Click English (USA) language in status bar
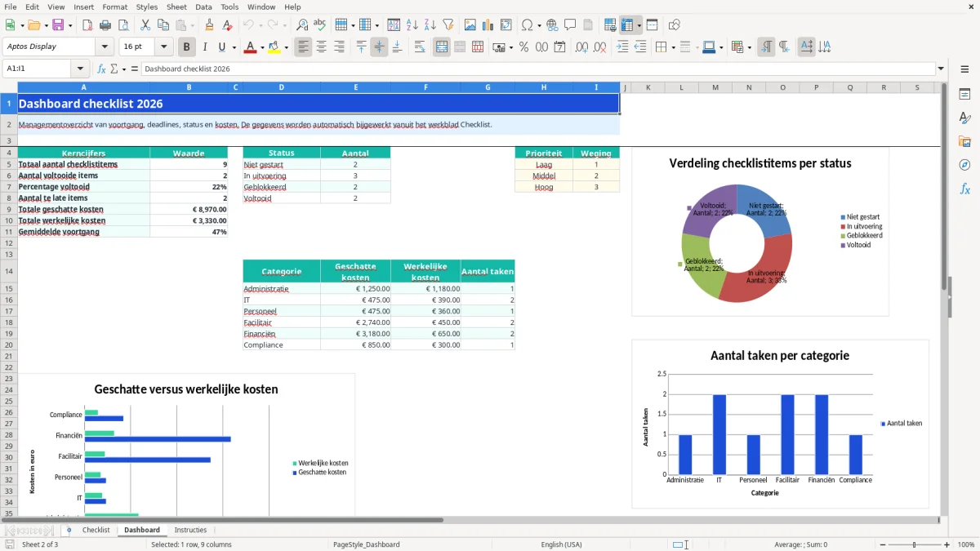 pos(561,544)
